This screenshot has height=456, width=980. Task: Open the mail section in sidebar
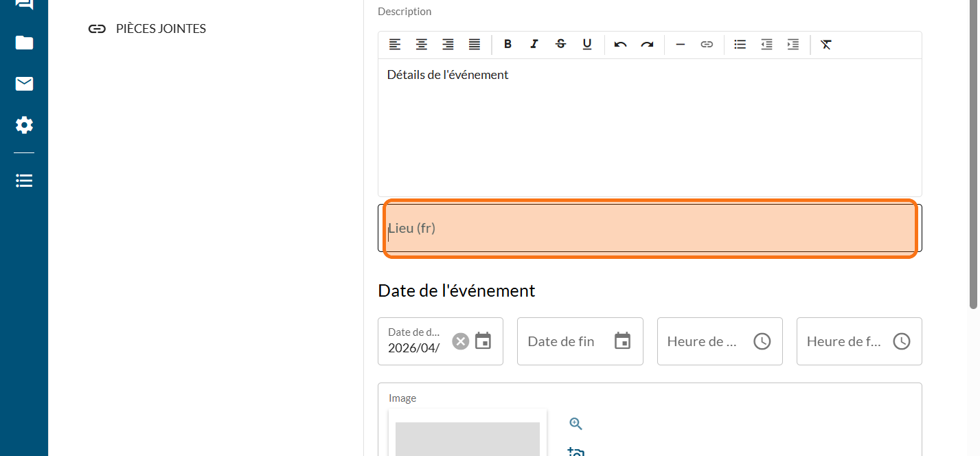(x=24, y=84)
